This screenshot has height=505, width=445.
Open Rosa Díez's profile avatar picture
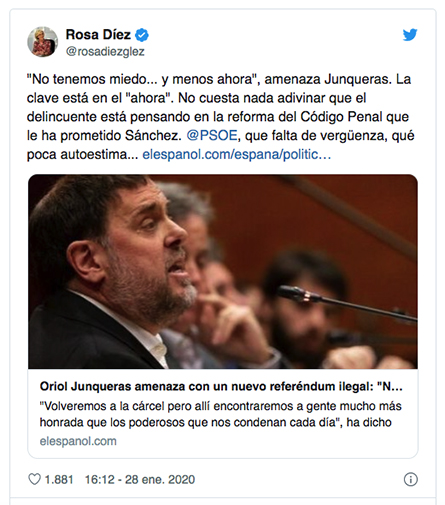click(43, 42)
